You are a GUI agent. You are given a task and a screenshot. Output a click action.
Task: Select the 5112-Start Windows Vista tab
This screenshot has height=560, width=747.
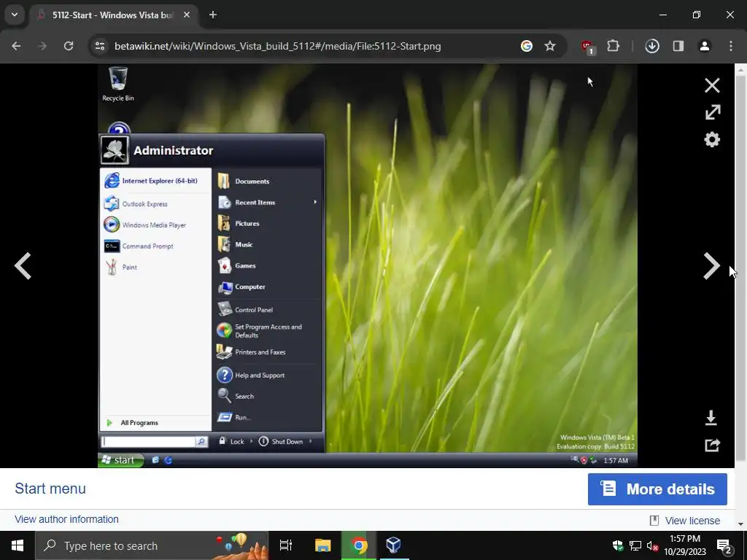(113, 15)
